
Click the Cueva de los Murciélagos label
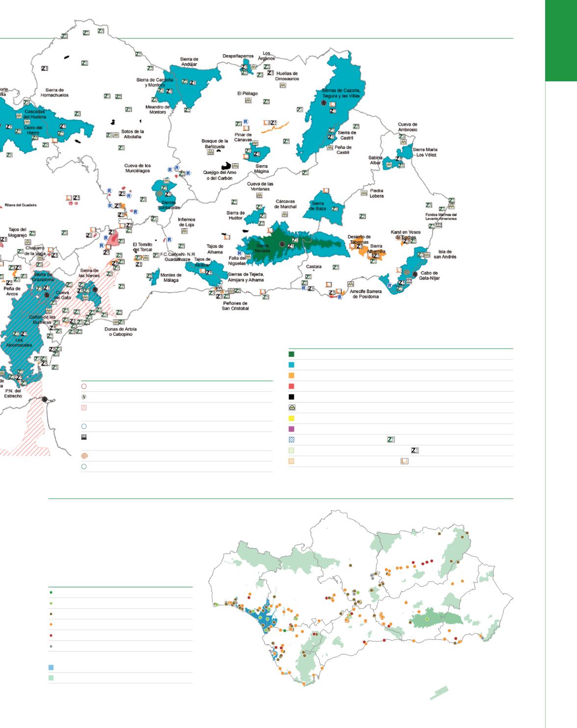pos(137,168)
